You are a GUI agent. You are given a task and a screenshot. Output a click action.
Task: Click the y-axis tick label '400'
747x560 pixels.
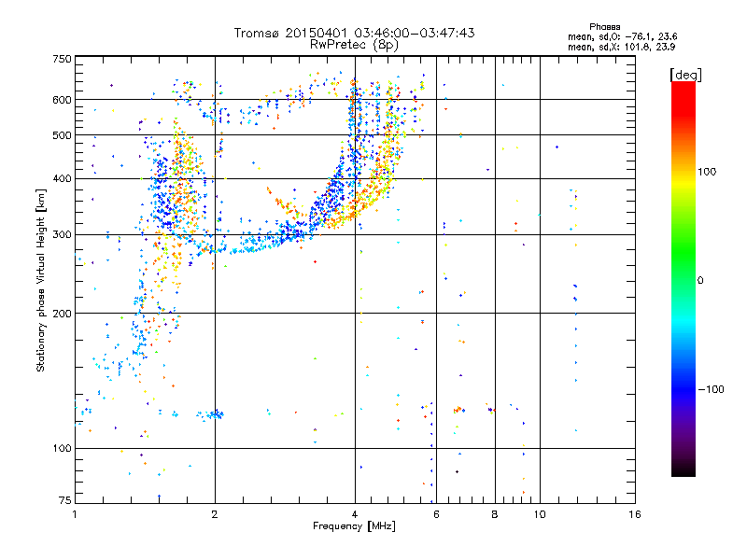(x=62, y=179)
